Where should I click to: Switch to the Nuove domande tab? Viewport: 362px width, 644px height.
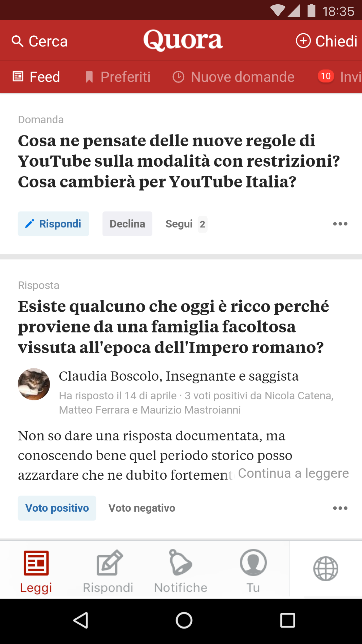233,77
